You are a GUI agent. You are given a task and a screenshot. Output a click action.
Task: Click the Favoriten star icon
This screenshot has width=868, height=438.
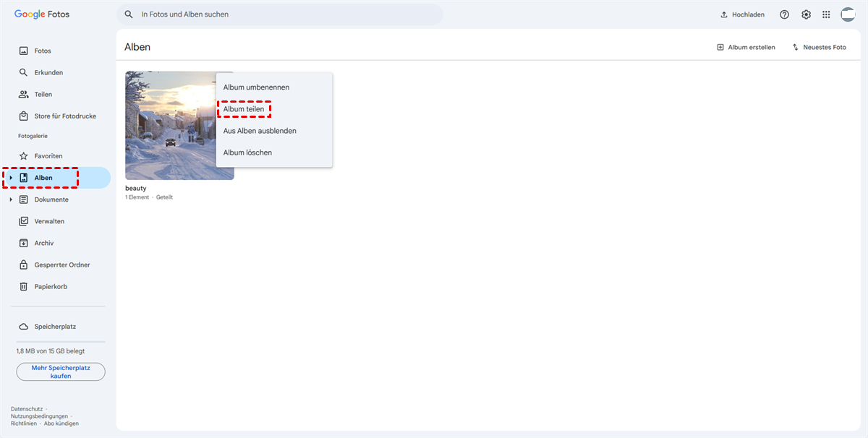click(24, 156)
